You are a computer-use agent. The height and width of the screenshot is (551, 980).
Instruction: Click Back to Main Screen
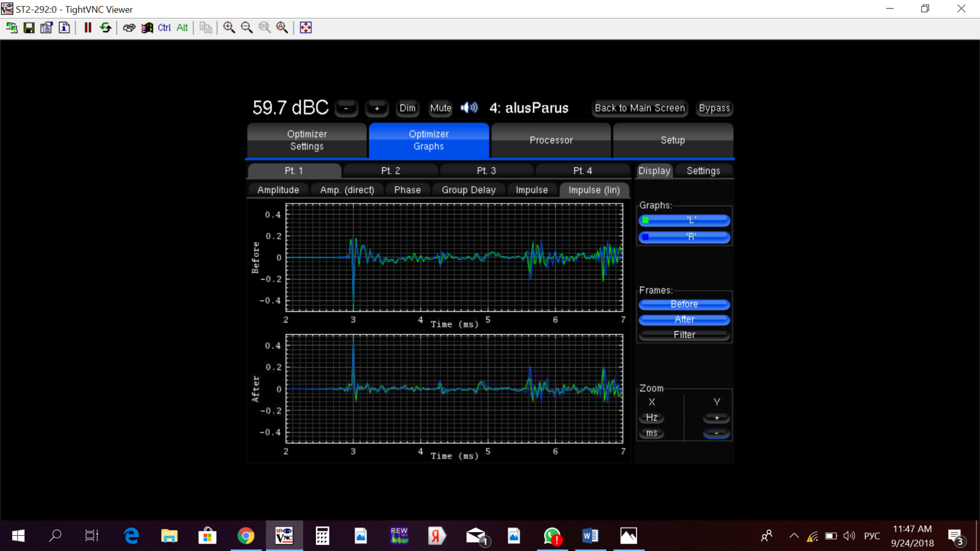(x=640, y=108)
